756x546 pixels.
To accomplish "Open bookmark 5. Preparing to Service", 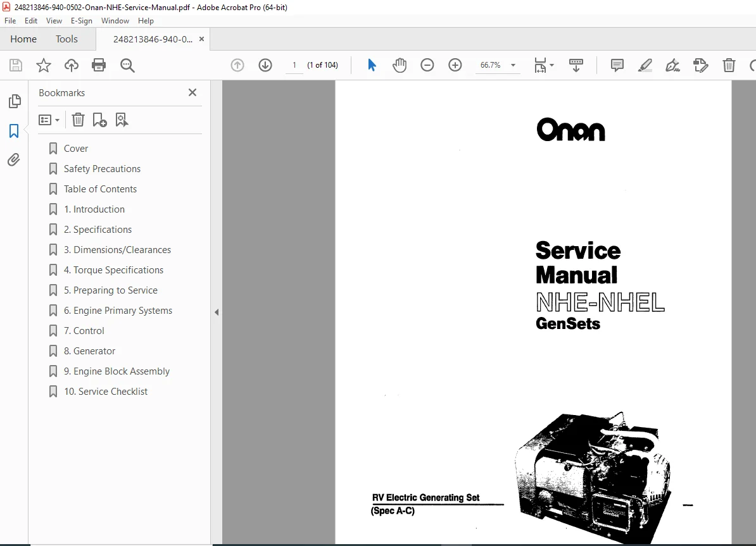I will click(111, 290).
